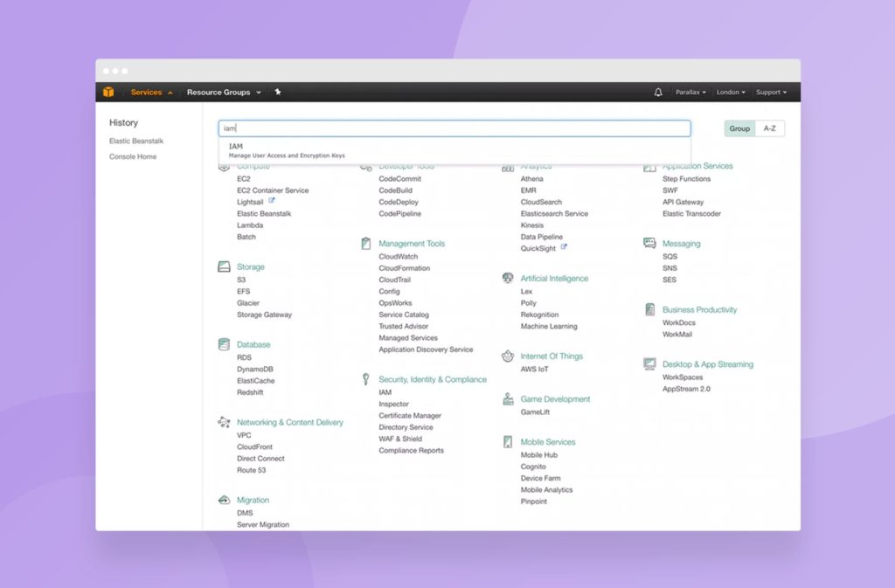Open AppStream 2.0
895x588 pixels.
point(687,389)
